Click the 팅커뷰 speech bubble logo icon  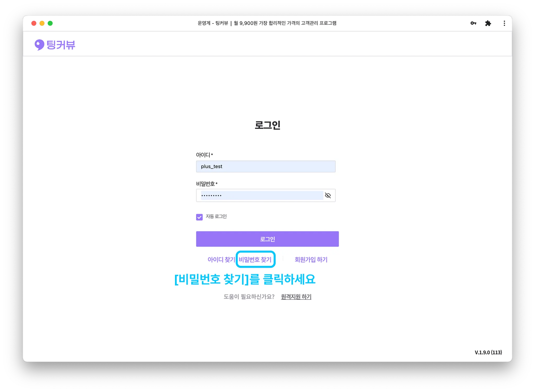point(39,45)
